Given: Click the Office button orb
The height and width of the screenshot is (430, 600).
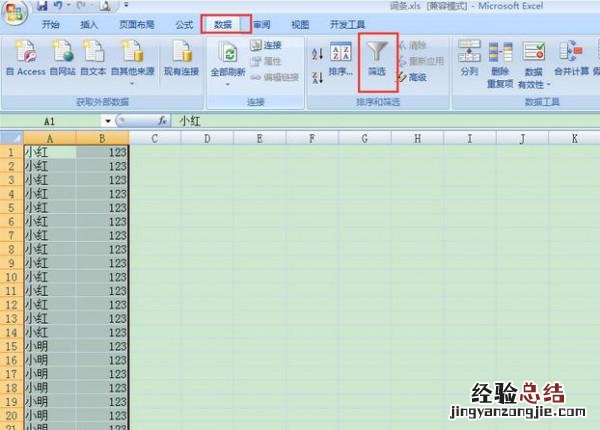Looking at the screenshot, I should (15, 11).
